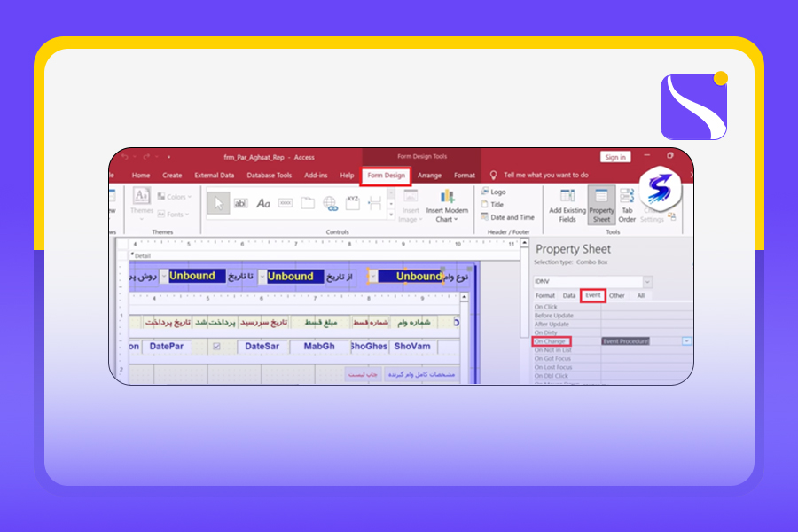Click the After Update property row
The height and width of the screenshot is (532, 798).
tap(613, 325)
